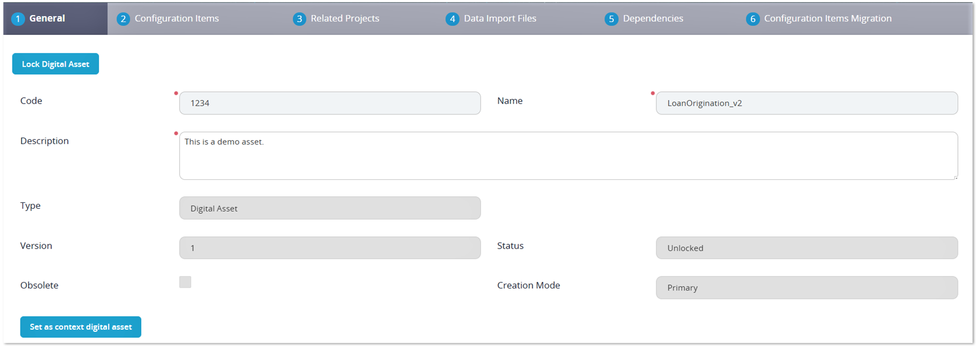Click the step 2 number badge

click(x=123, y=19)
